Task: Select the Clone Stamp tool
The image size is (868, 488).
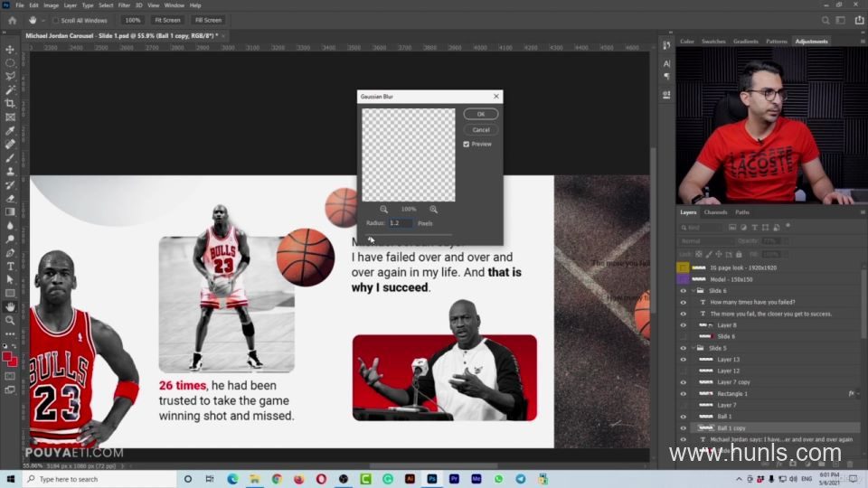Action: point(10,171)
